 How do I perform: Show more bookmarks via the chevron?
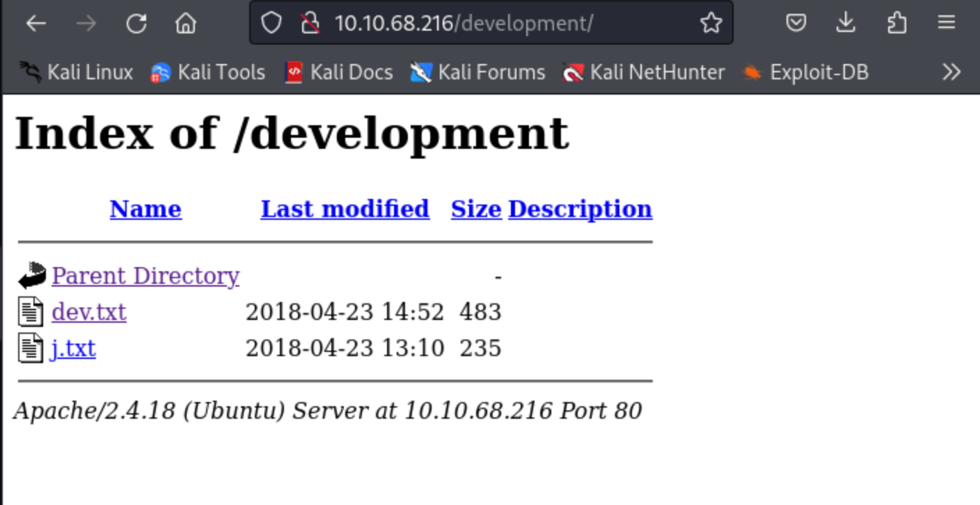(x=951, y=72)
